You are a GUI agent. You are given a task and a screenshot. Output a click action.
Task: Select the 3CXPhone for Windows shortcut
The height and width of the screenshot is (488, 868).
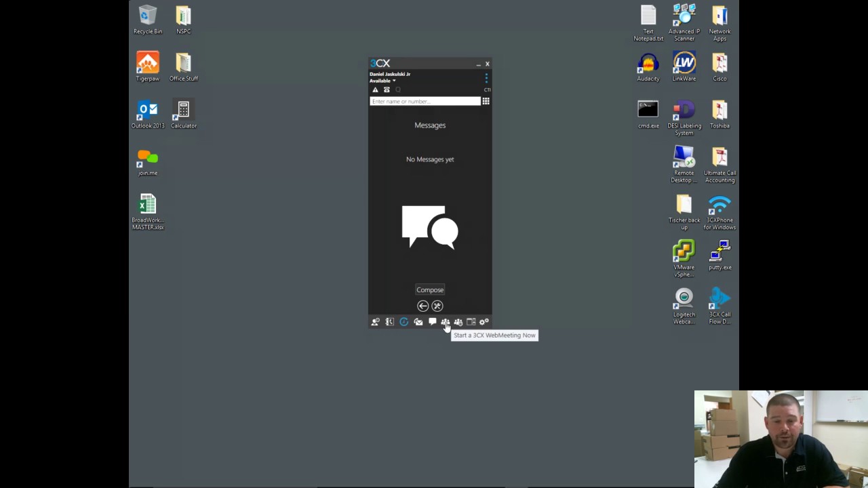pyautogui.click(x=720, y=211)
